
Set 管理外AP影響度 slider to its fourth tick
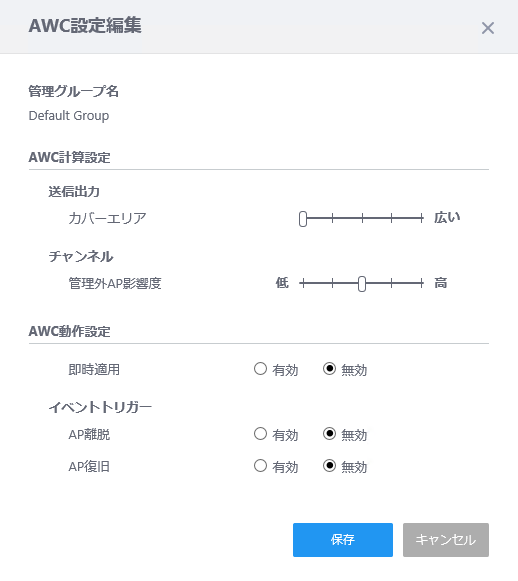[x=392, y=283]
